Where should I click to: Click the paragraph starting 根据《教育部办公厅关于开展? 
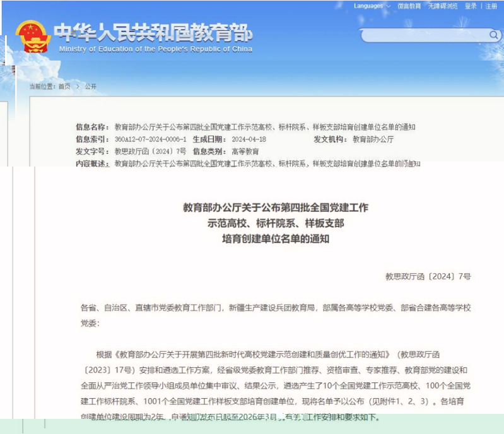(x=276, y=386)
